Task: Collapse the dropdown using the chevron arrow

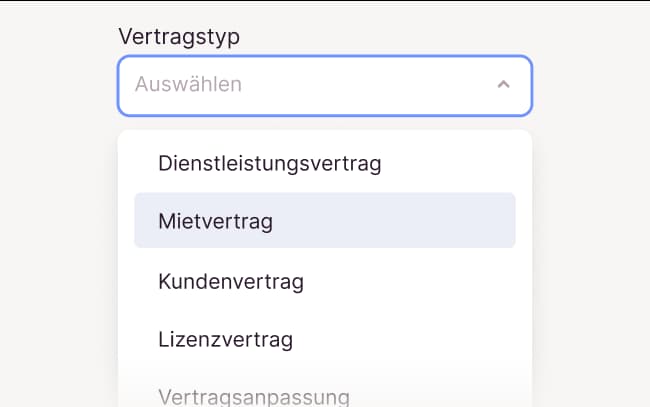Action: [504, 85]
